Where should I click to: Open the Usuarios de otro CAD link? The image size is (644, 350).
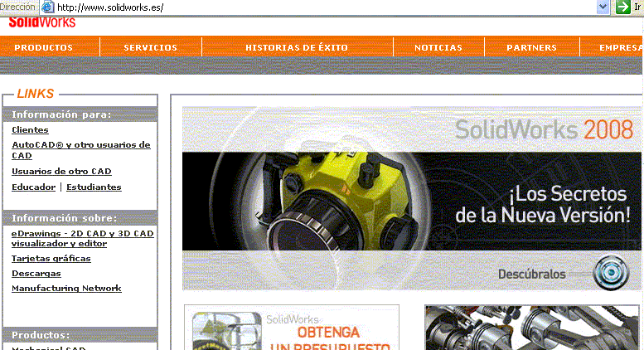(61, 172)
